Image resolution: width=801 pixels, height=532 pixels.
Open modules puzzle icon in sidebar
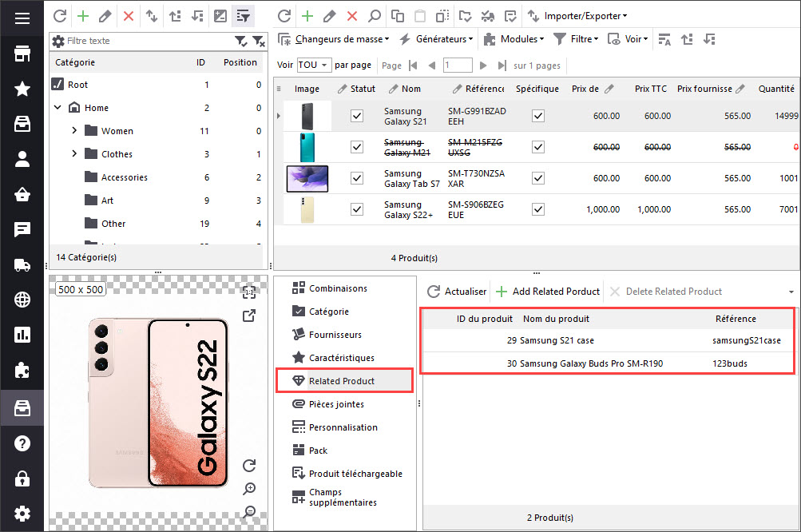tap(22, 370)
